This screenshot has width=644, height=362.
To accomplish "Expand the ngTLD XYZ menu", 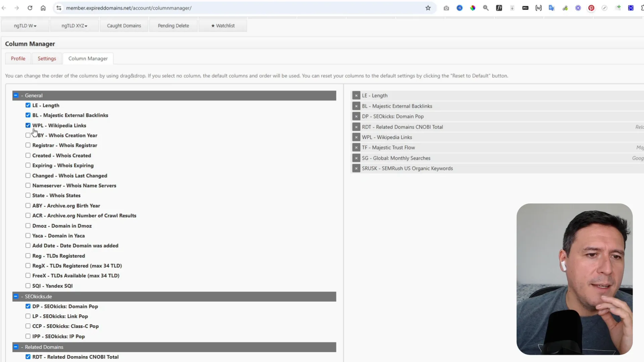I will point(74,25).
